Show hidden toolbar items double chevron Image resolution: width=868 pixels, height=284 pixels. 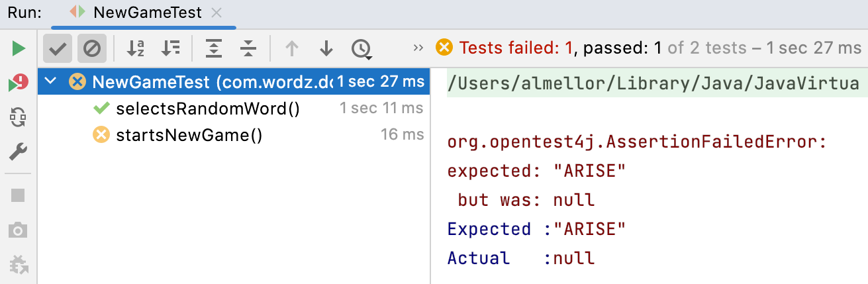[x=418, y=48]
